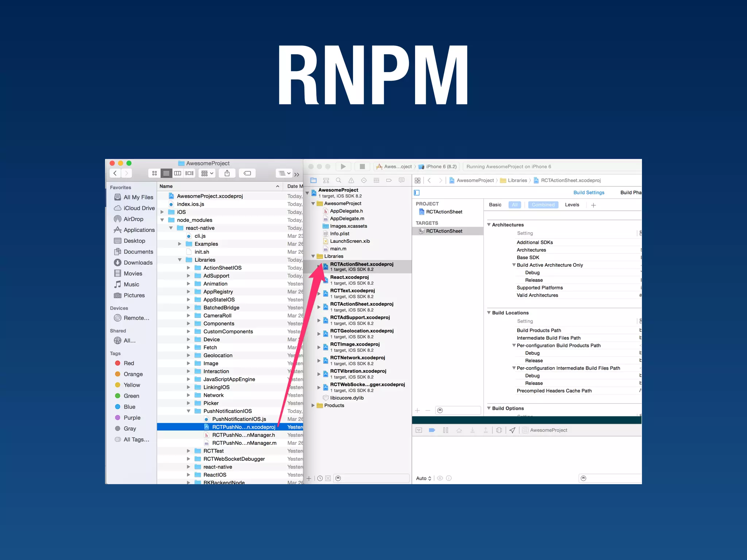747x560 pixels.
Task: Click the related items grid icon in jump bar
Action: 418,180
